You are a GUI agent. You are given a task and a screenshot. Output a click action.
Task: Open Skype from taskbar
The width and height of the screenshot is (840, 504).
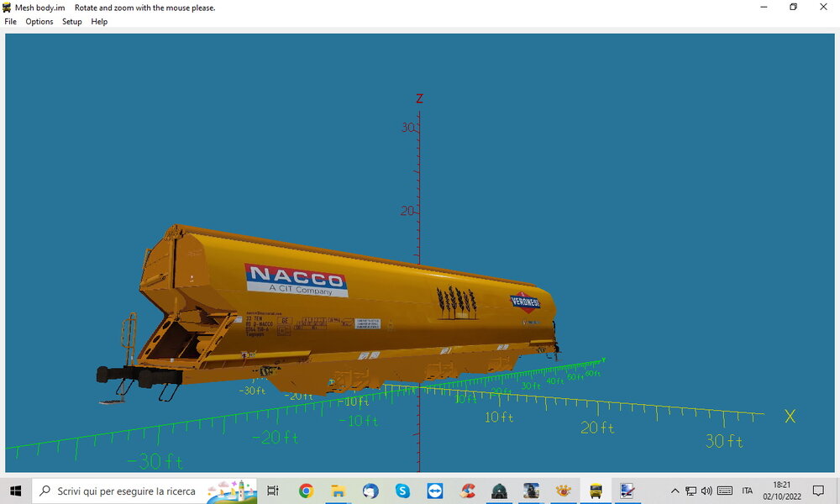coord(402,491)
